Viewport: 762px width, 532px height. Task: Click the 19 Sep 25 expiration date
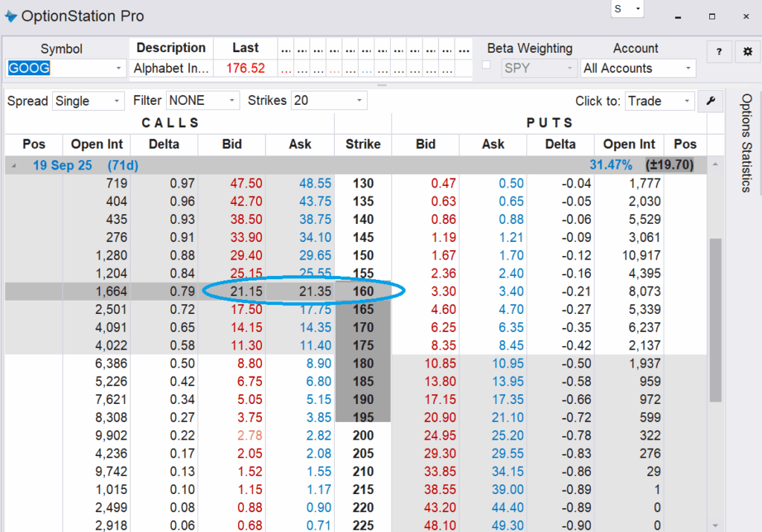pos(63,166)
